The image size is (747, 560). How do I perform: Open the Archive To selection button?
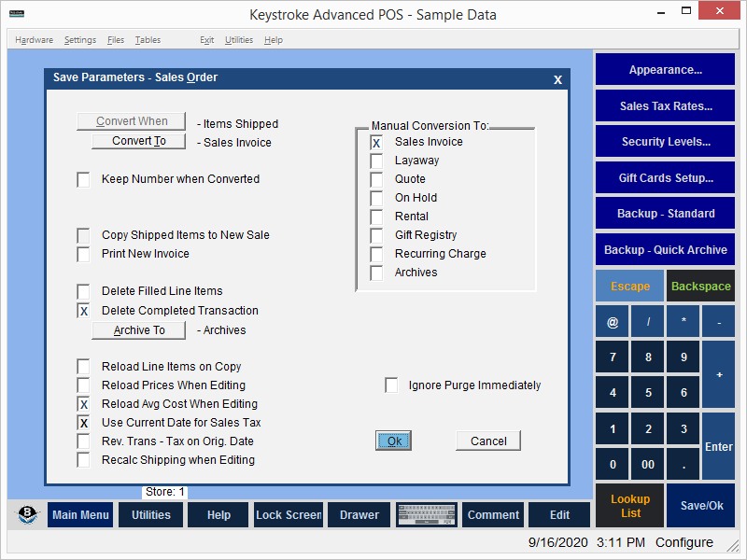[x=139, y=330]
